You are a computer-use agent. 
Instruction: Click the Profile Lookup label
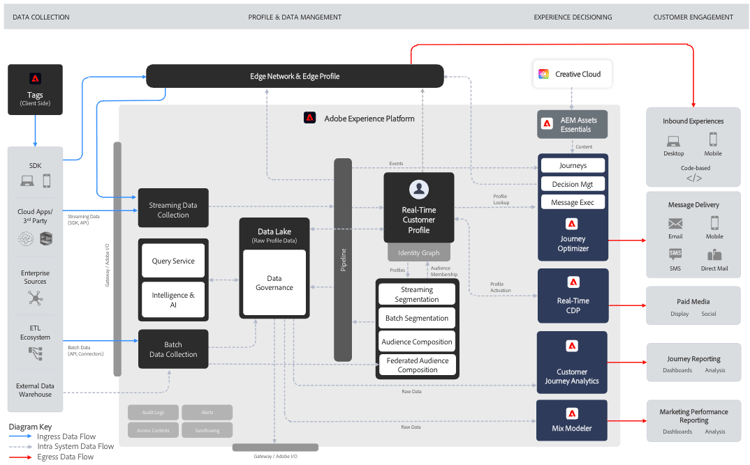click(501, 199)
